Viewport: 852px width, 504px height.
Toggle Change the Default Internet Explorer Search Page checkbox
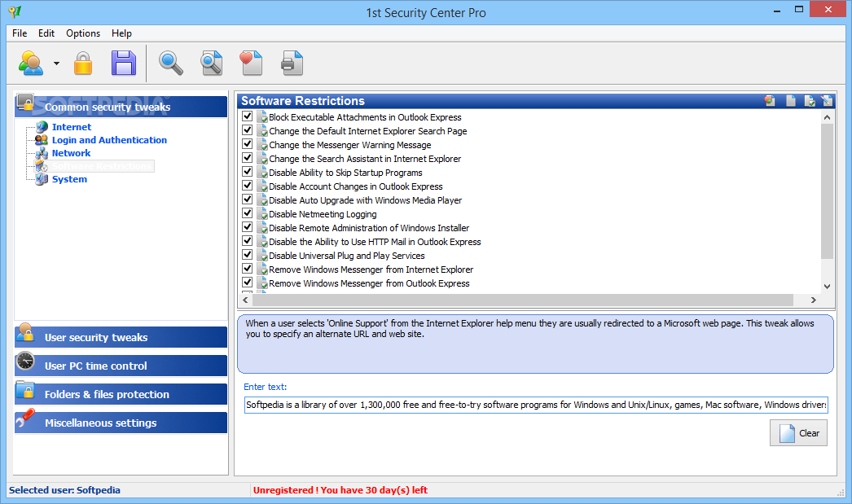pyautogui.click(x=248, y=130)
